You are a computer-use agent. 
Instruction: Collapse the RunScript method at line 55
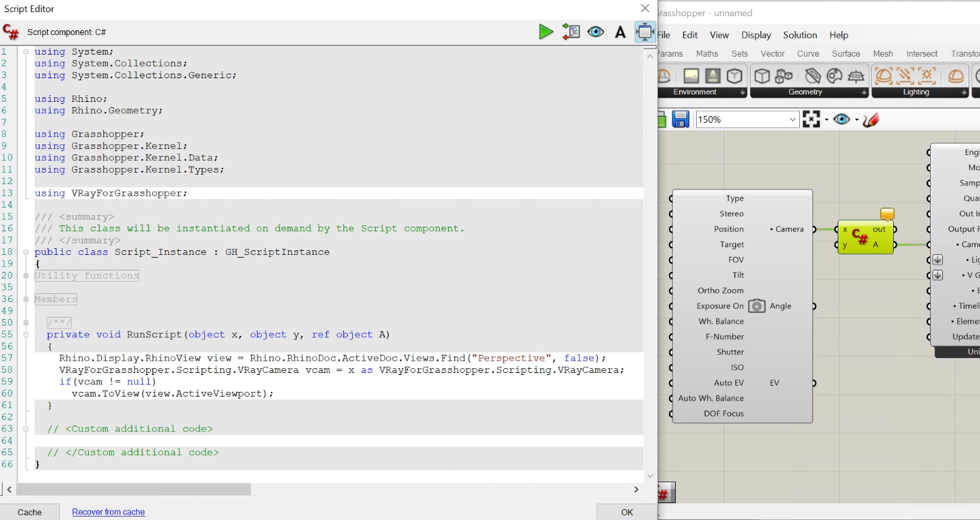tap(26, 335)
